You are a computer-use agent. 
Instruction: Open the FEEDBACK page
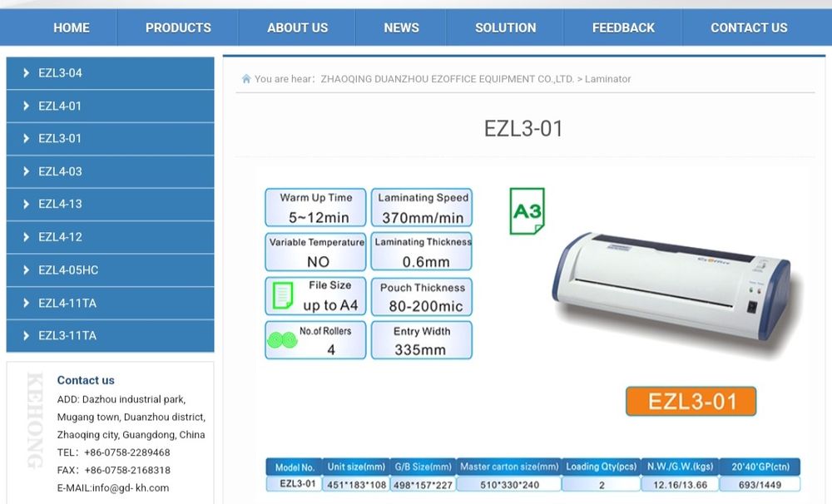623,27
